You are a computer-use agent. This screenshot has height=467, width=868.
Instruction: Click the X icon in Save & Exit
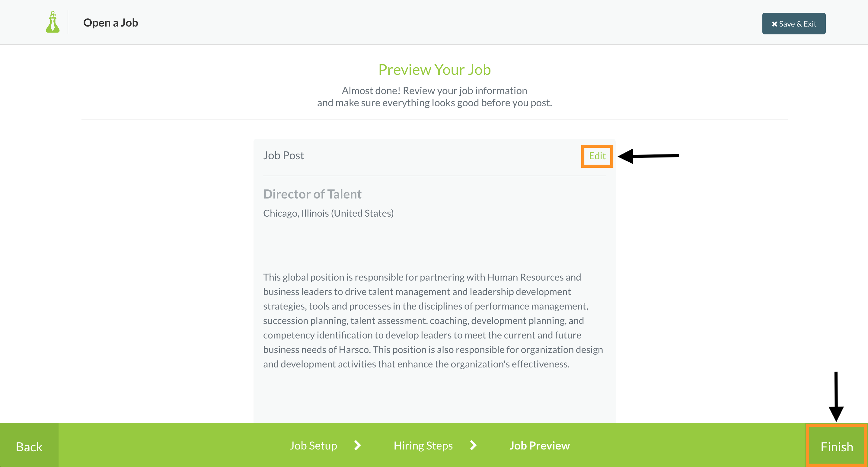(x=774, y=24)
